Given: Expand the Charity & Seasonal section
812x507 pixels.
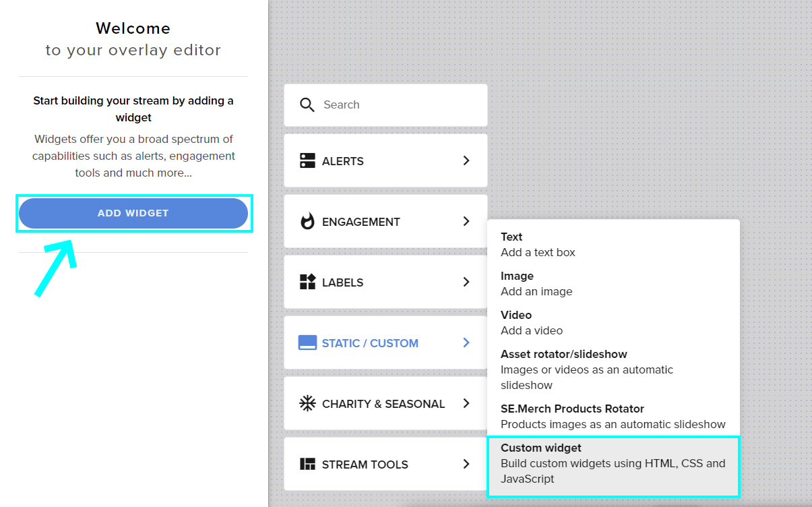Looking at the screenshot, I should coord(466,403).
